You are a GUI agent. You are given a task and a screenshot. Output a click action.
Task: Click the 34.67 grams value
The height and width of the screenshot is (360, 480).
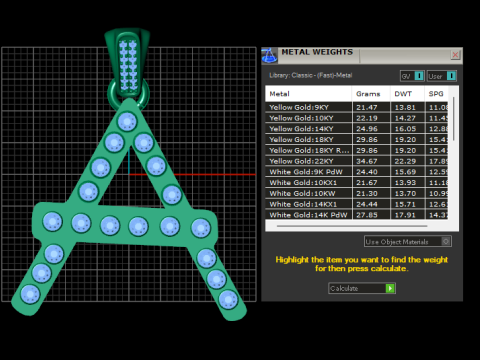[366, 161]
